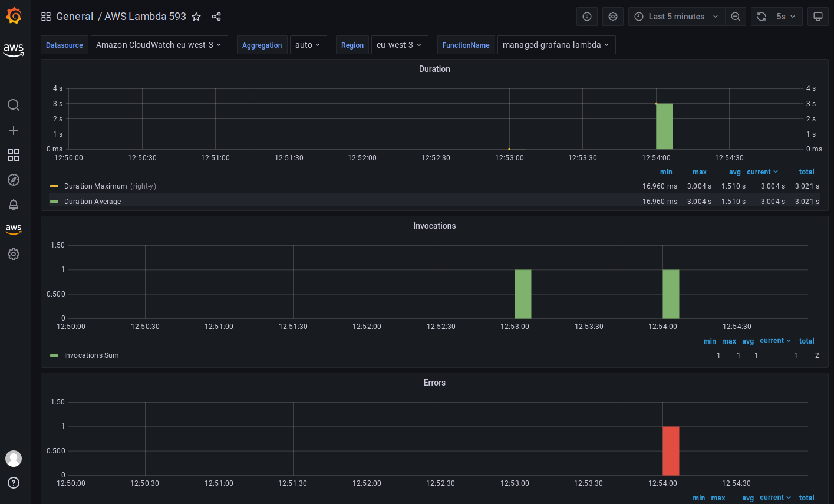Click the Create plus icon in sidebar
The height and width of the screenshot is (504, 834).
[14, 130]
